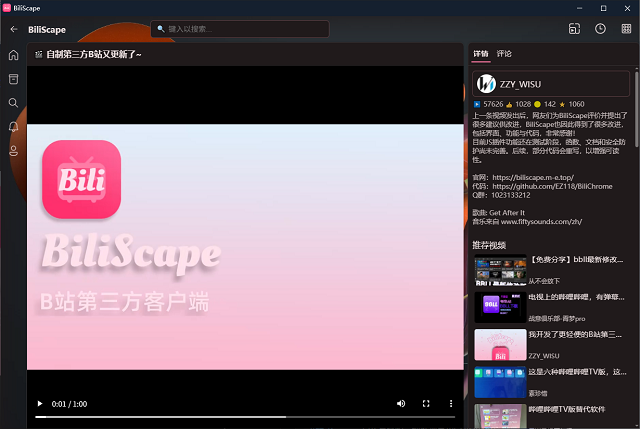Open video player more options menu
Viewport: 640px width, 429px height.
(451, 403)
